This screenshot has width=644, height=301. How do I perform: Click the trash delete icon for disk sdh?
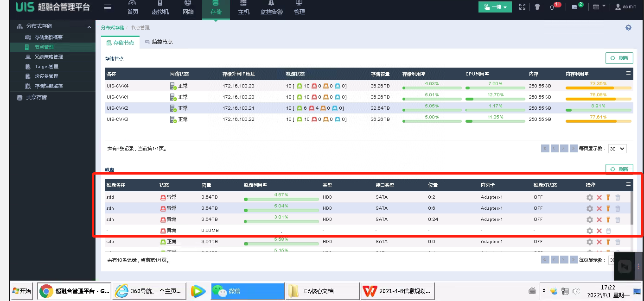(x=618, y=208)
